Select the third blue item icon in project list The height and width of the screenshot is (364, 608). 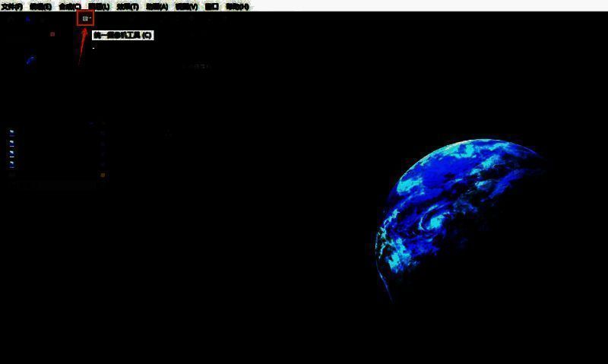[x=11, y=154]
